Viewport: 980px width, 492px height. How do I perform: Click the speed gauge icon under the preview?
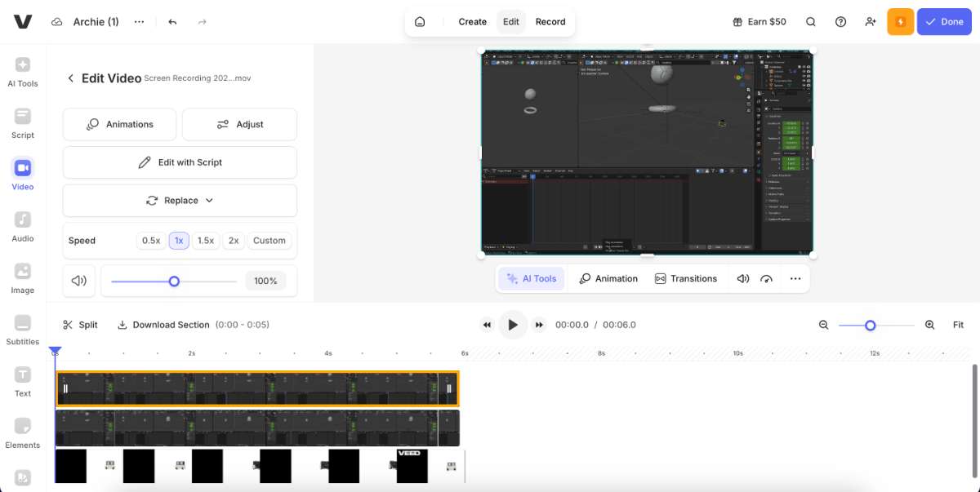tap(766, 278)
